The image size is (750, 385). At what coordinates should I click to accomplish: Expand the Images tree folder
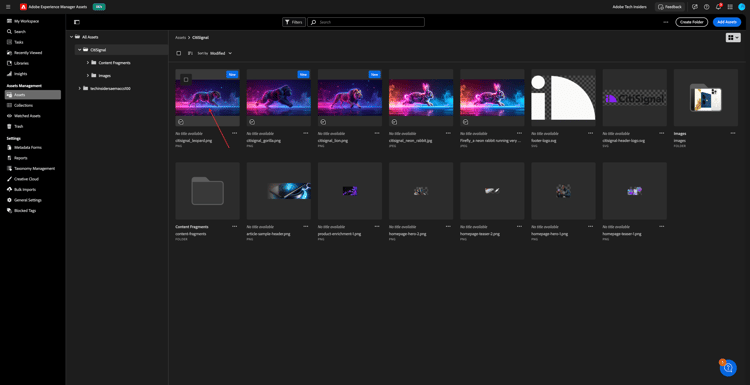pos(88,76)
